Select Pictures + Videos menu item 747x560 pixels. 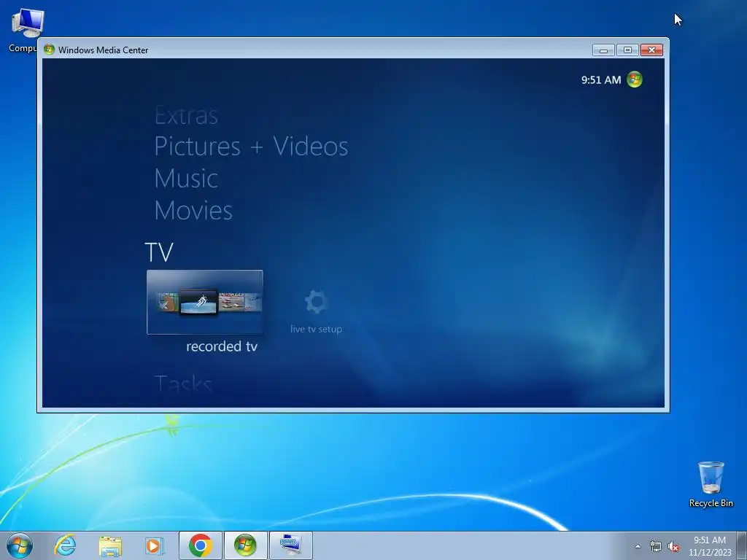point(251,146)
